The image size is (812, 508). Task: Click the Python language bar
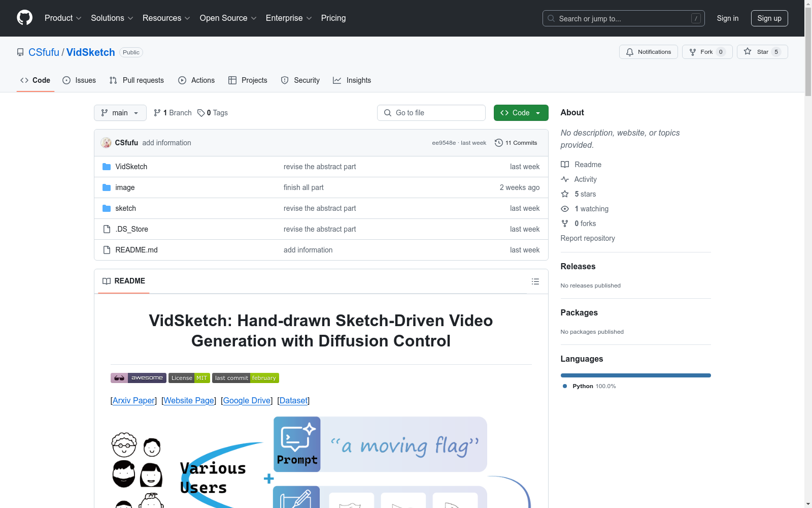tap(636, 375)
